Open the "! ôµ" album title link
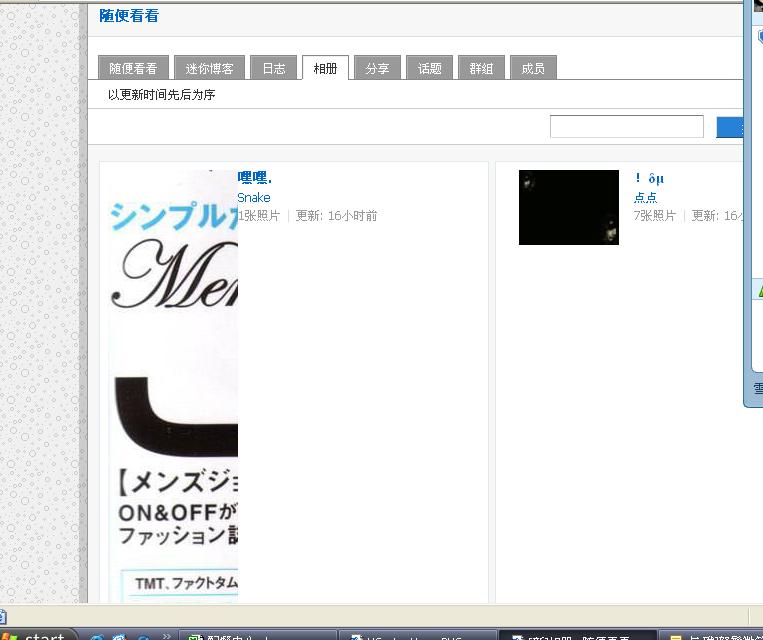Screen dimensions: 763x640 coord(648,178)
